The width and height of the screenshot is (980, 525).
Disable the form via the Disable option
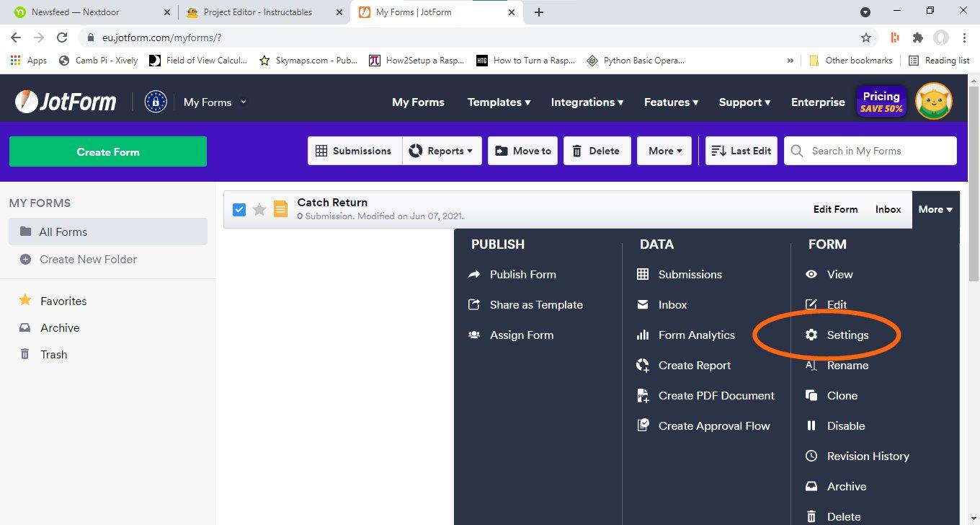pyautogui.click(x=845, y=425)
